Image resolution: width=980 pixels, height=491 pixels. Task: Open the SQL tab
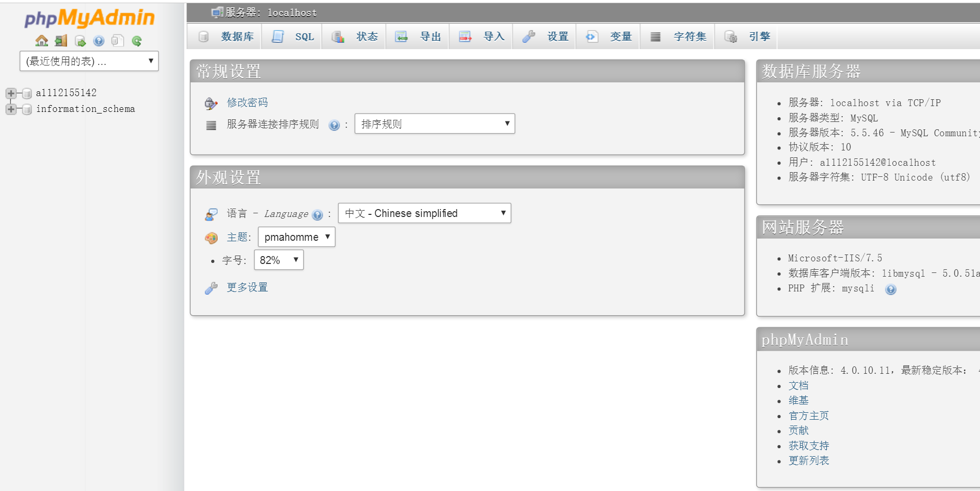coord(293,36)
